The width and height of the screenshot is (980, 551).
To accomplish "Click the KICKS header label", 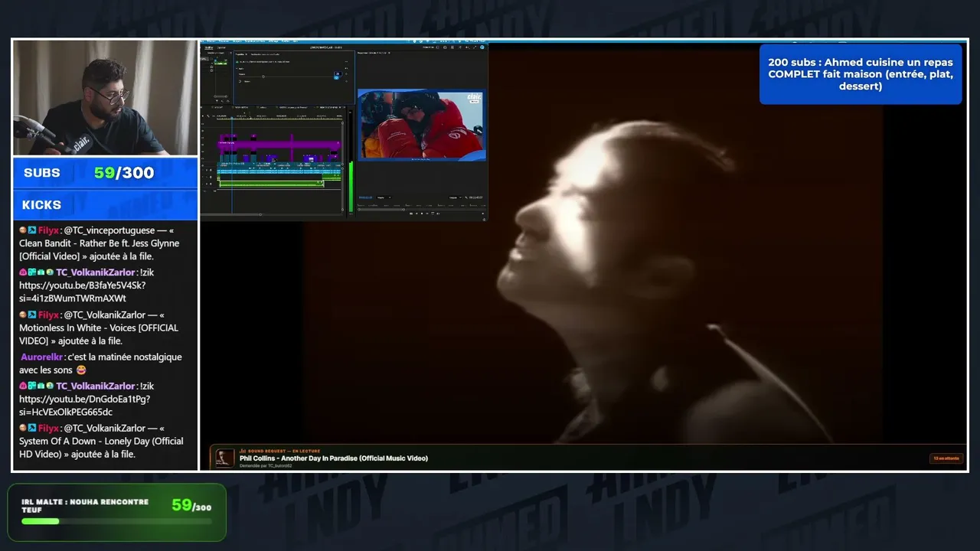I will click(41, 205).
